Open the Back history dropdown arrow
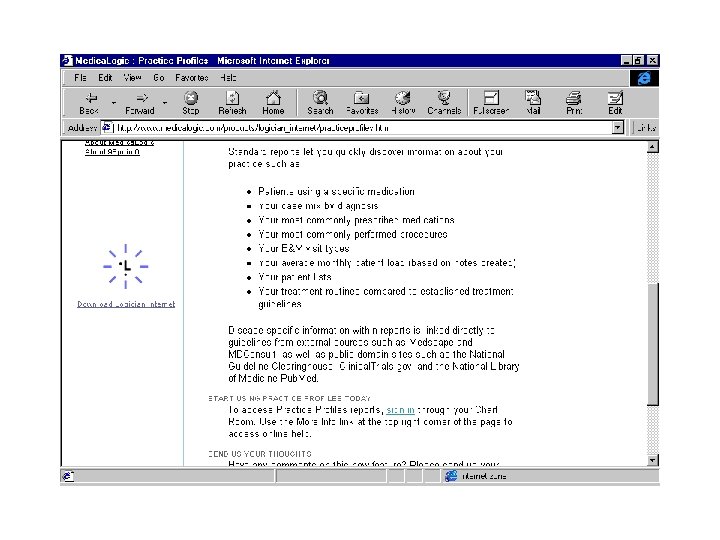Screen dimensions: 720x540 [x=114, y=103]
